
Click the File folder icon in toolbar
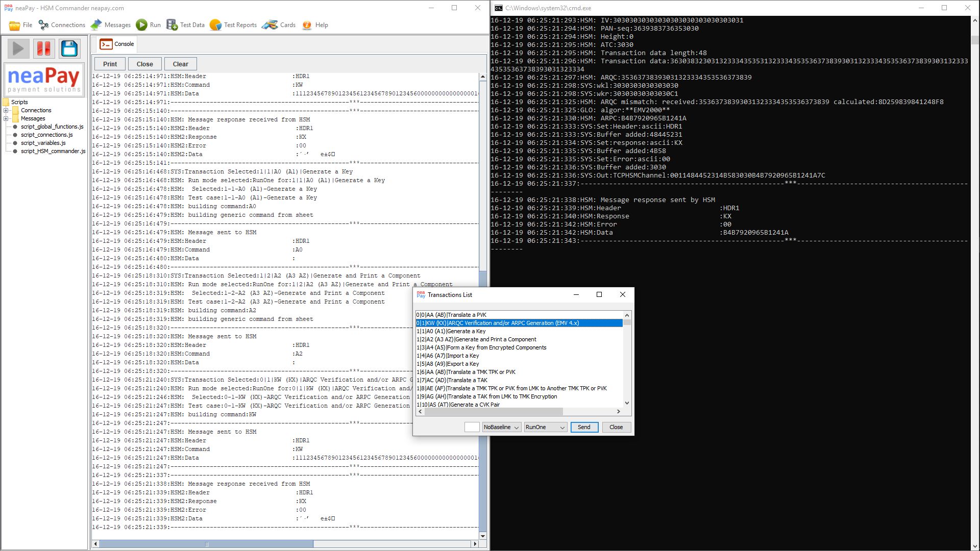pos(14,25)
